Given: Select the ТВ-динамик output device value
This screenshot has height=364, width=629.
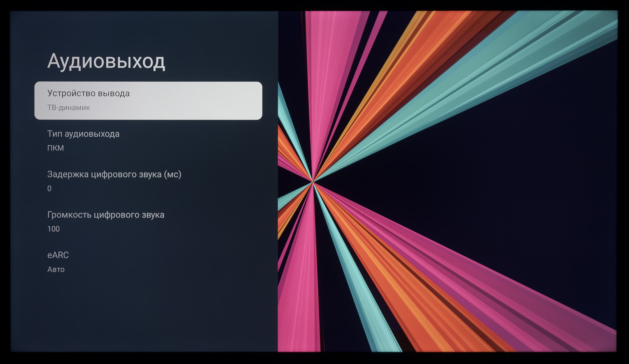Looking at the screenshot, I should [x=69, y=108].
